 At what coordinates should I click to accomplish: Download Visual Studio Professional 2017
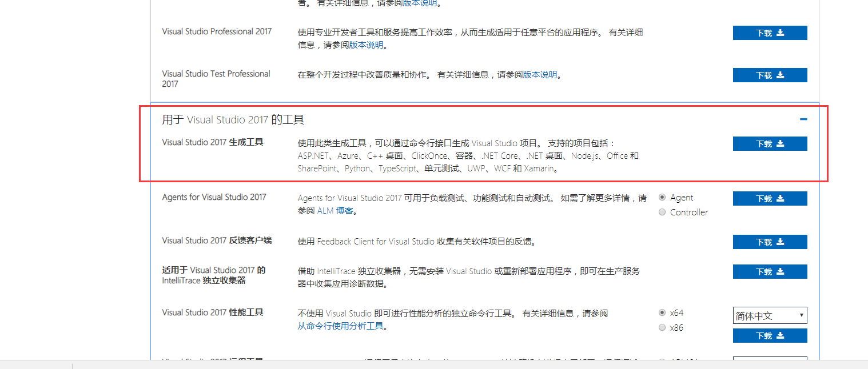tap(770, 33)
